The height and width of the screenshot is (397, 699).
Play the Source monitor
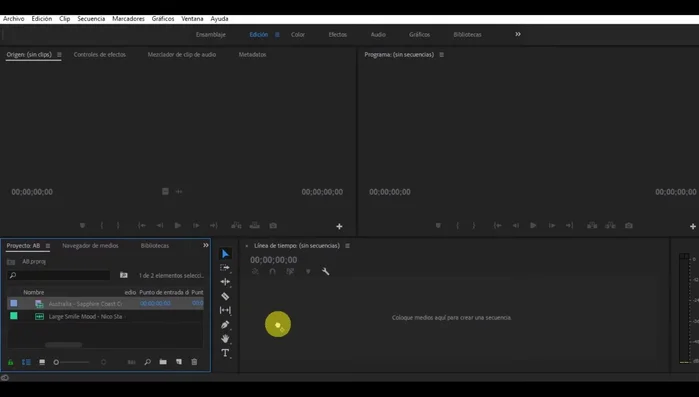point(178,226)
